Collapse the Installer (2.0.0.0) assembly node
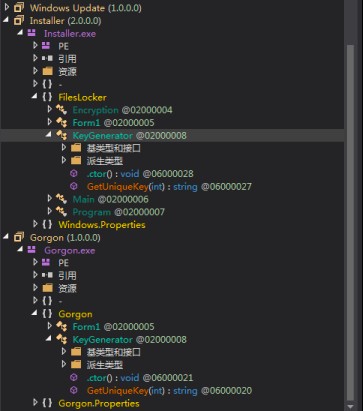Viewport: 363px width, 411px height. coord(6,20)
